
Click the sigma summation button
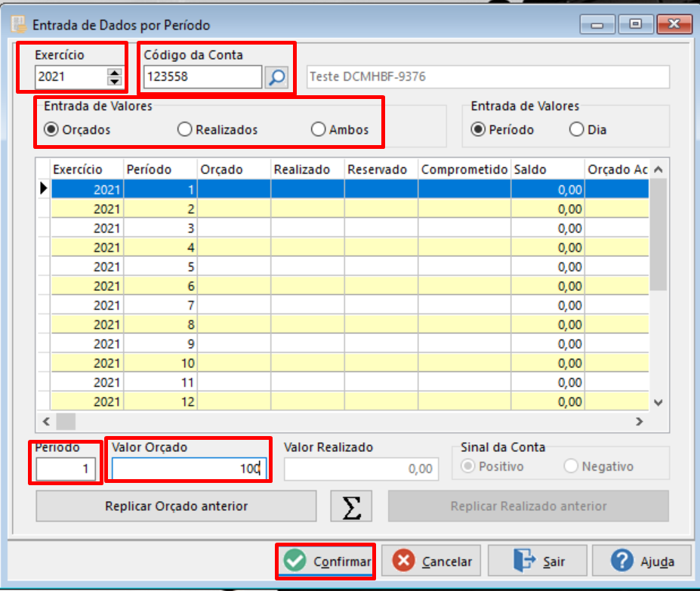pyautogui.click(x=351, y=506)
